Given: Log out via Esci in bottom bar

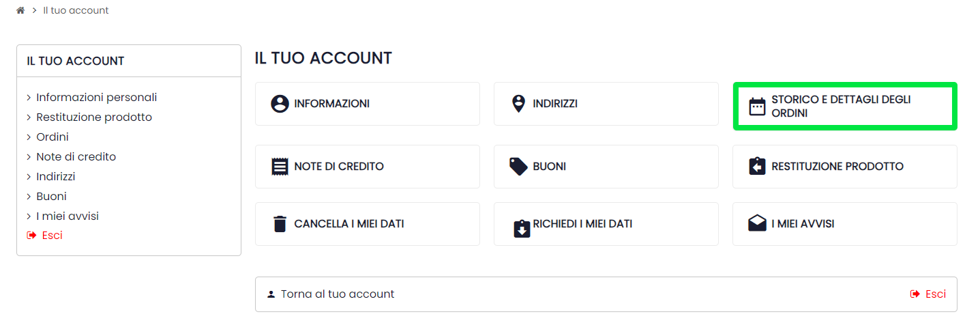Looking at the screenshot, I should [934, 294].
